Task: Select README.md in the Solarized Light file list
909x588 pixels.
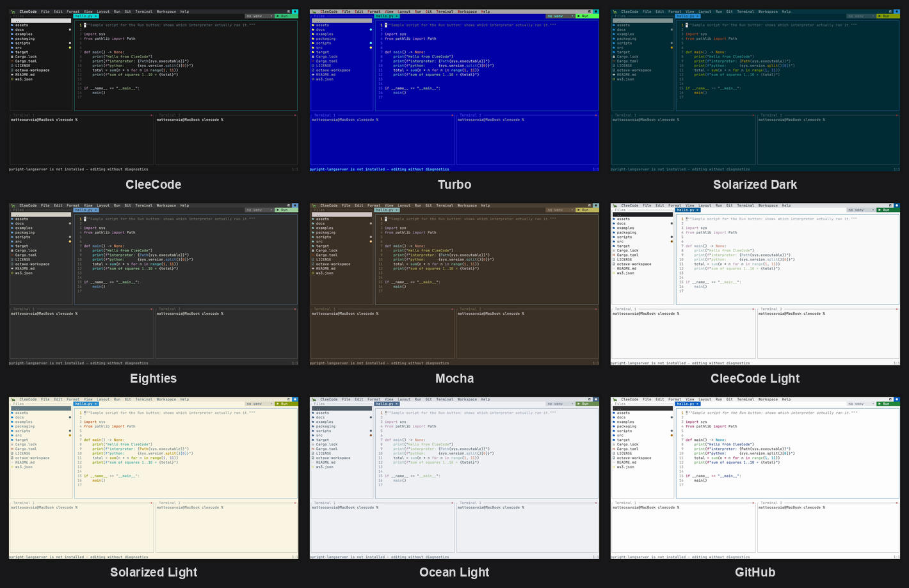Action: [40, 463]
